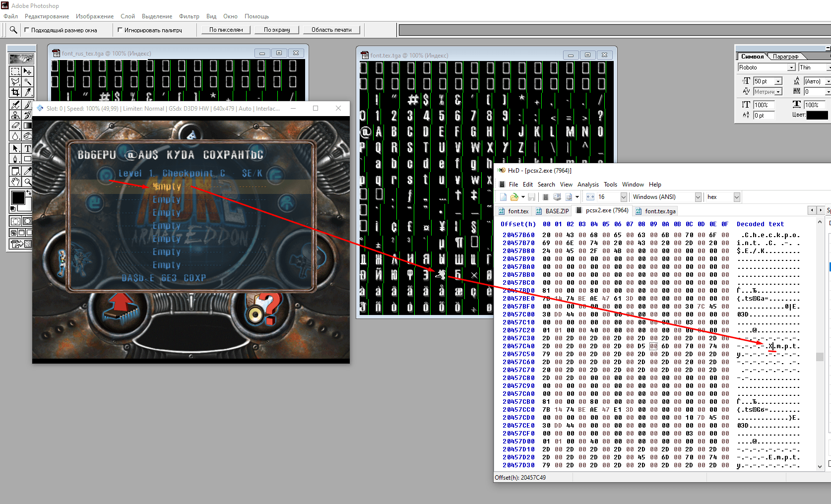Open the Roboto font family dropdown
This screenshot has width=831, height=504.
pos(791,67)
